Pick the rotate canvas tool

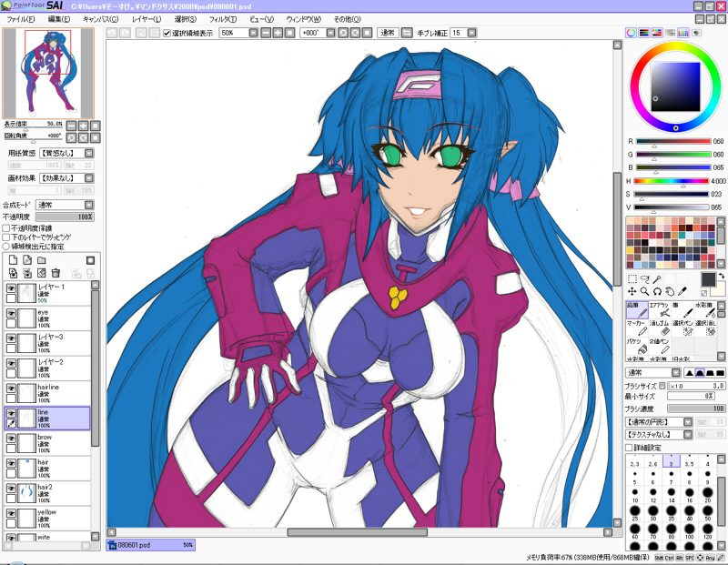(657, 291)
